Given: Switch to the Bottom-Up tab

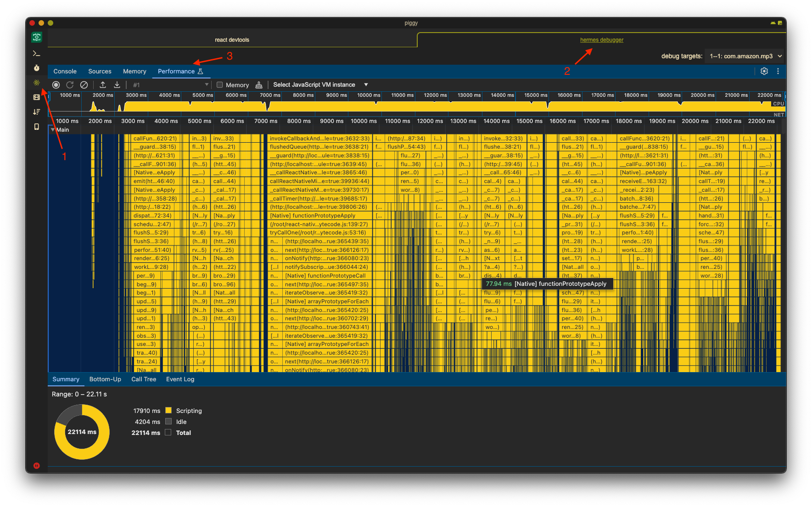Looking at the screenshot, I should tap(105, 379).
